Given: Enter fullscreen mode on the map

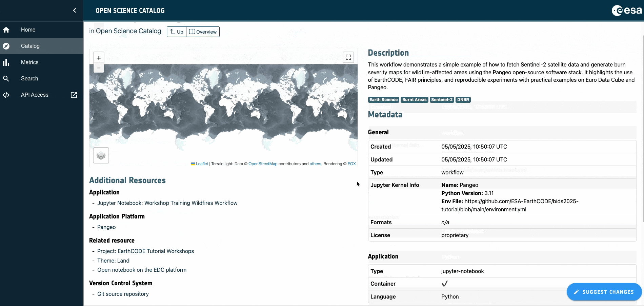Looking at the screenshot, I should point(348,57).
